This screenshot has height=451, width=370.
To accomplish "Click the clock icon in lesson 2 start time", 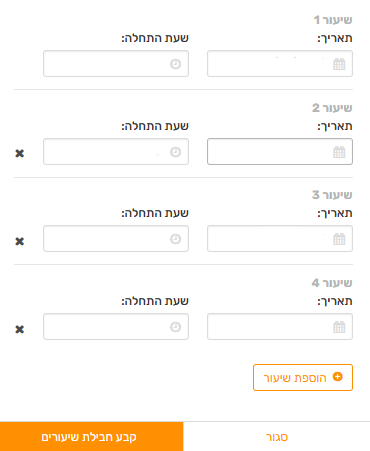I will [175, 152].
